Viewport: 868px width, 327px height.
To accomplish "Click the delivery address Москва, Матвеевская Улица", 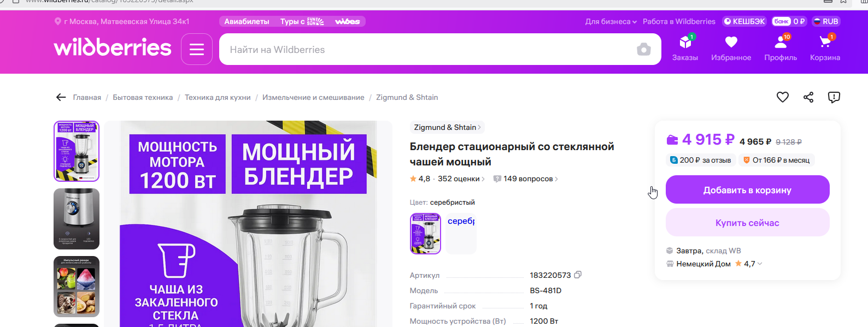I will click(x=126, y=21).
